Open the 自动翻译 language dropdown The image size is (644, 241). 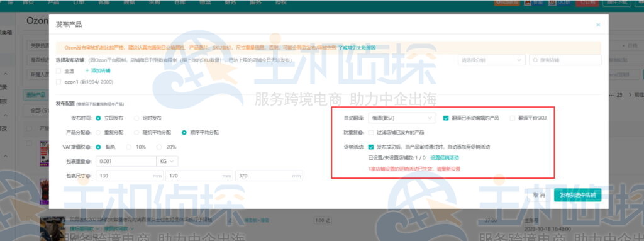pyautogui.click(x=402, y=118)
